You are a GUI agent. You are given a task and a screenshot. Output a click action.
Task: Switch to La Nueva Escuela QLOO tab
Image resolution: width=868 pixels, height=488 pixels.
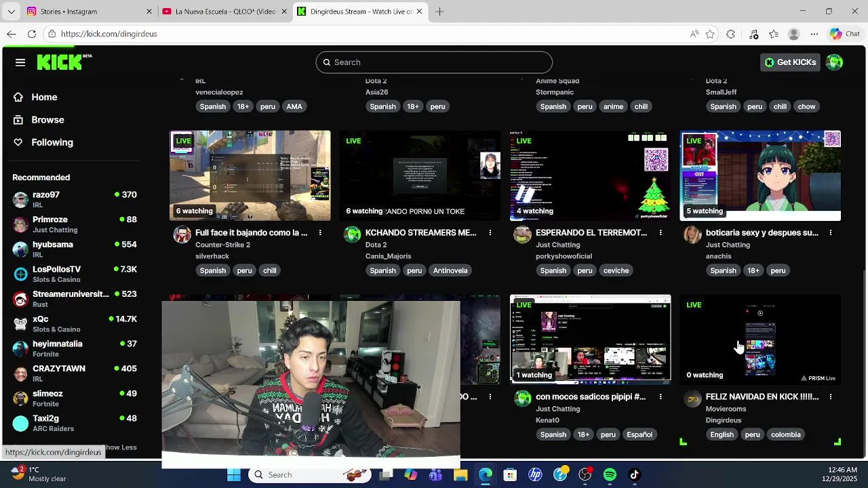(225, 12)
